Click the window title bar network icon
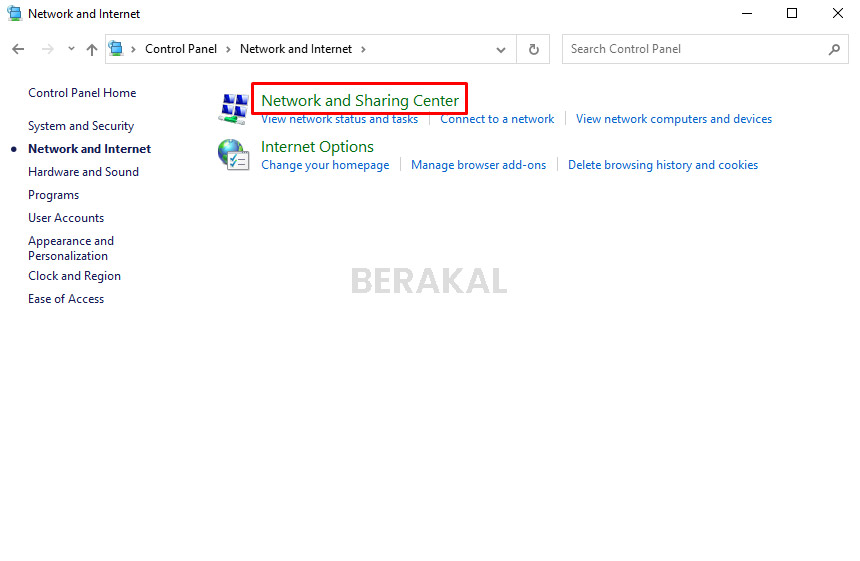The width and height of the screenshot is (860, 561). pos(14,13)
